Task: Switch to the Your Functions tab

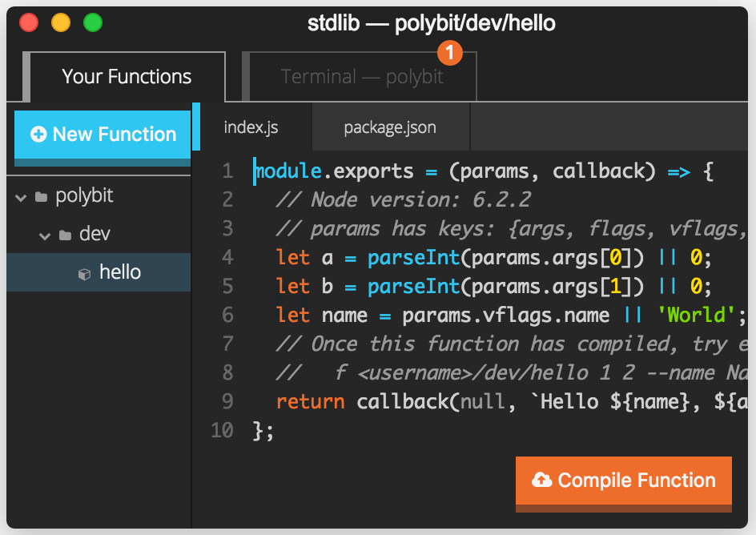Action: 127,77
